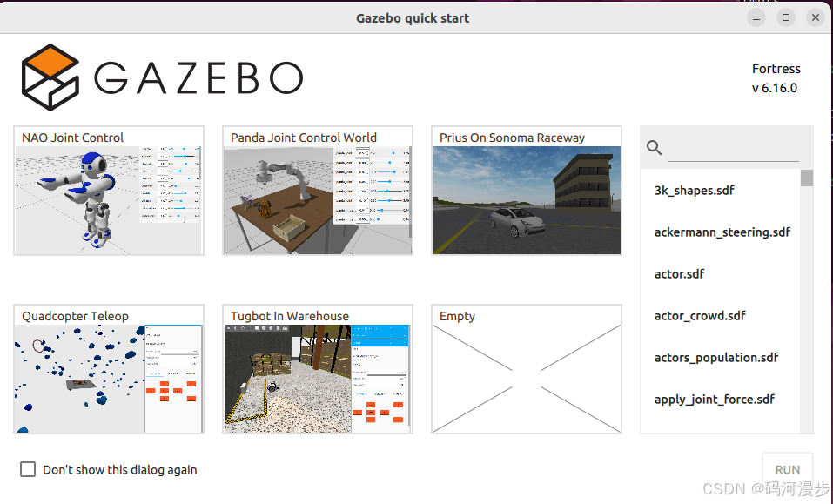Close the Gazebo quick start dialog
Image resolution: width=833 pixels, height=504 pixels.
(816, 17)
